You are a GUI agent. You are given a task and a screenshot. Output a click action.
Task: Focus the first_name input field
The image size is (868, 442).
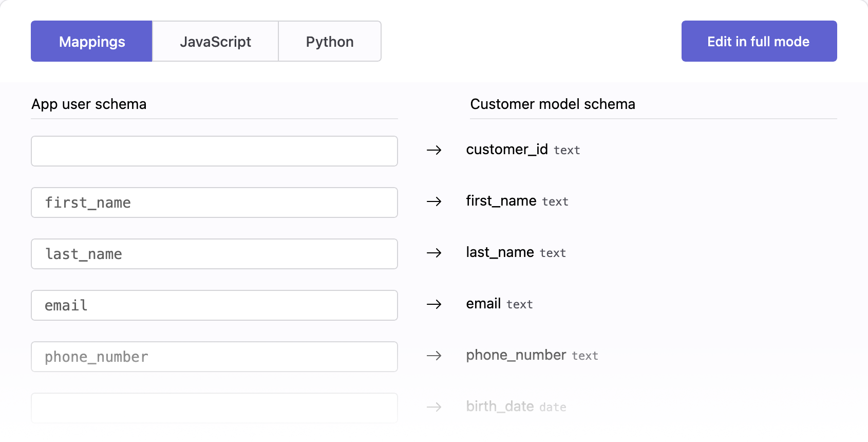click(214, 202)
